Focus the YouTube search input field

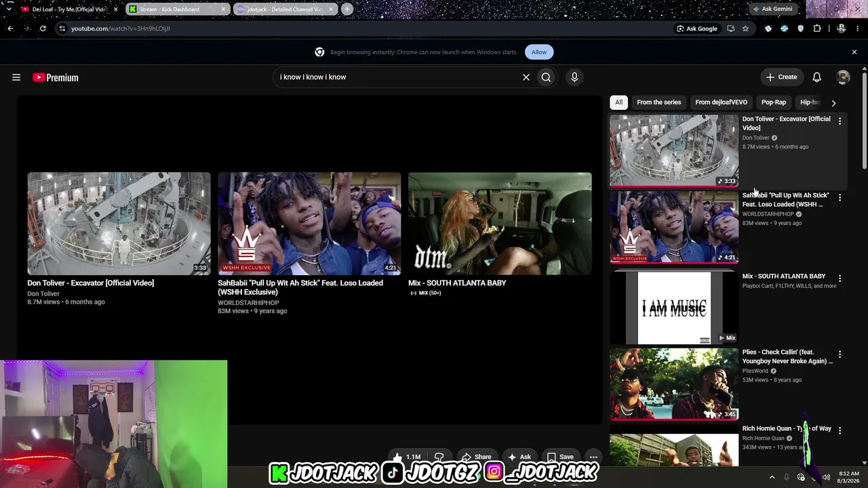tap(397, 77)
